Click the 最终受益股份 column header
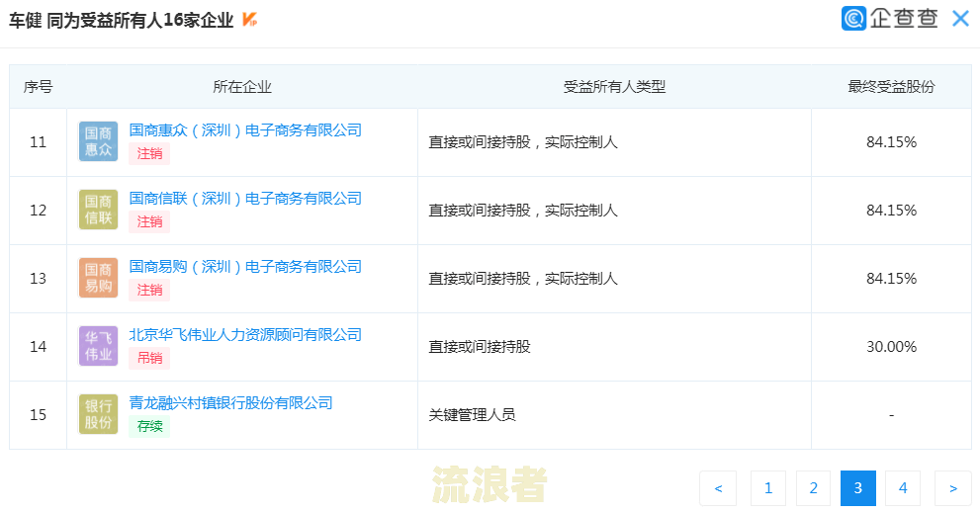Screen dimensions: 980x514 [x=891, y=87]
